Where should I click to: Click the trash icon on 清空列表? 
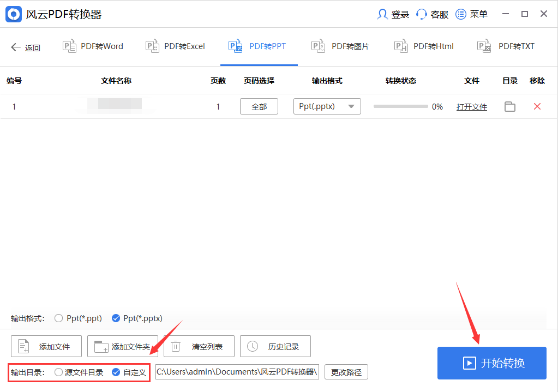[x=176, y=346]
